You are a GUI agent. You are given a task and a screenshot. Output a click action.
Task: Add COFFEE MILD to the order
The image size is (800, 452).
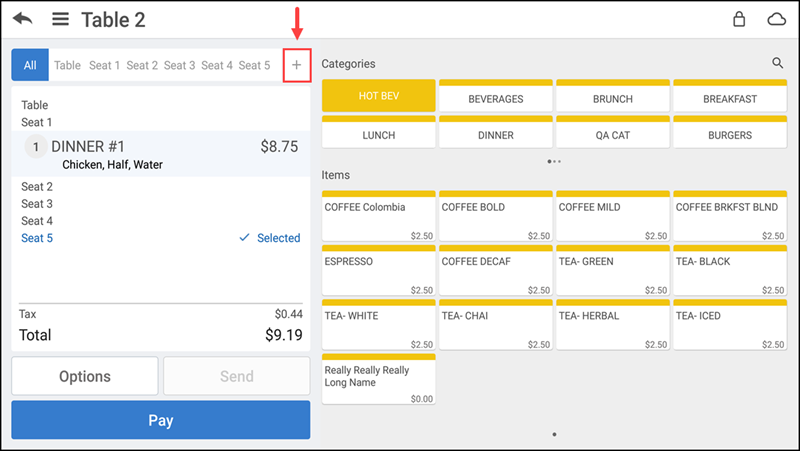pyautogui.click(x=613, y=216)
